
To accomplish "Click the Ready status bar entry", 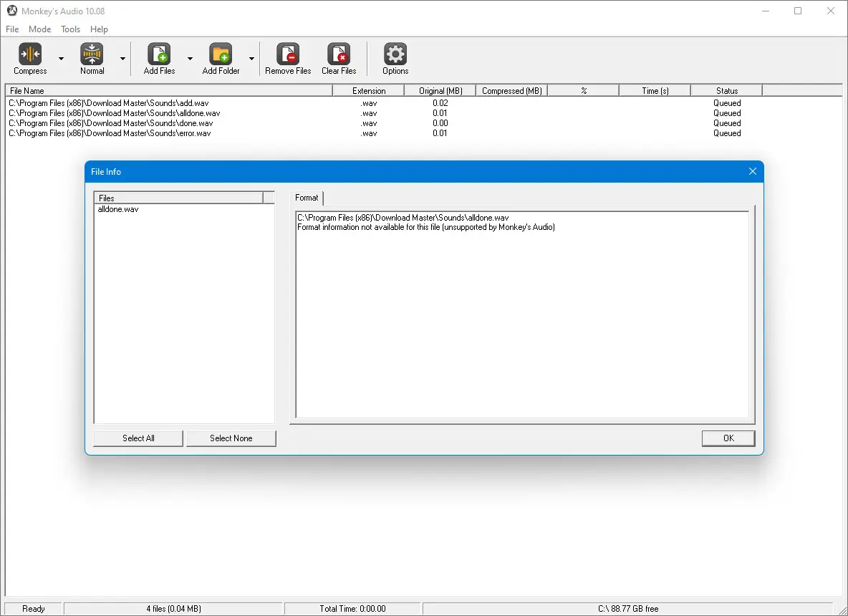I will 34,609.
